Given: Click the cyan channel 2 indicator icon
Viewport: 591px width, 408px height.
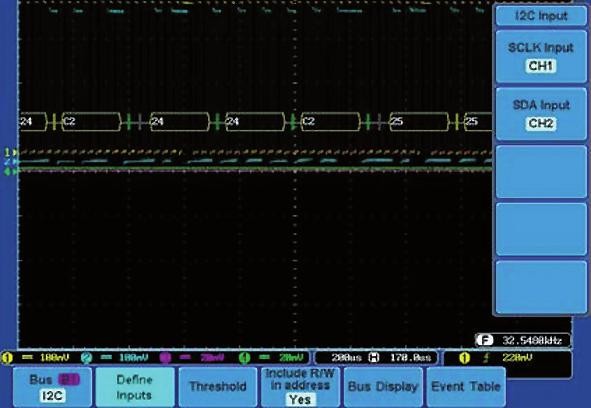Looking at the screenshot, I should [x=86, y=357].
